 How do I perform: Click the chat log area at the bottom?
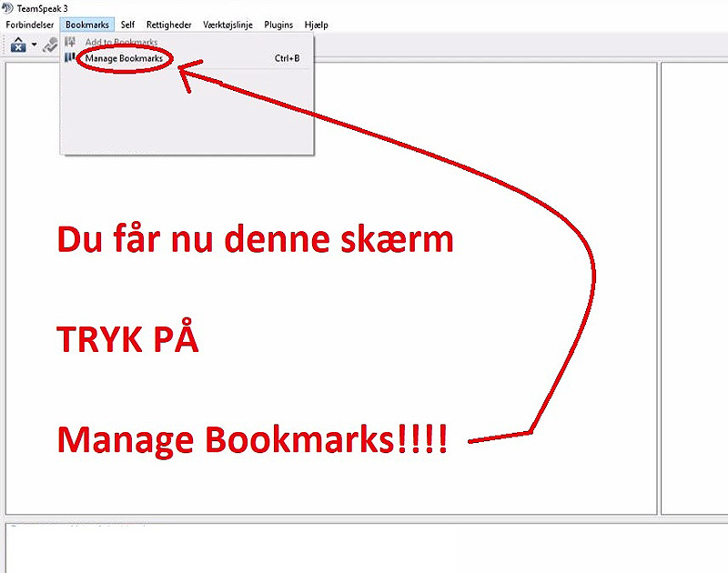point(364,550)
